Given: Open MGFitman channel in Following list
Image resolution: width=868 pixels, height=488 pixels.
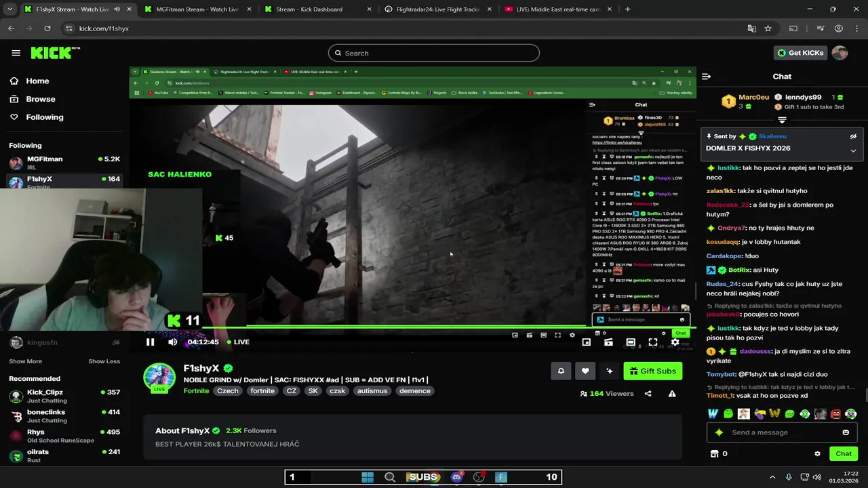Looking at the screenshot, I should (x=64, y=163).
